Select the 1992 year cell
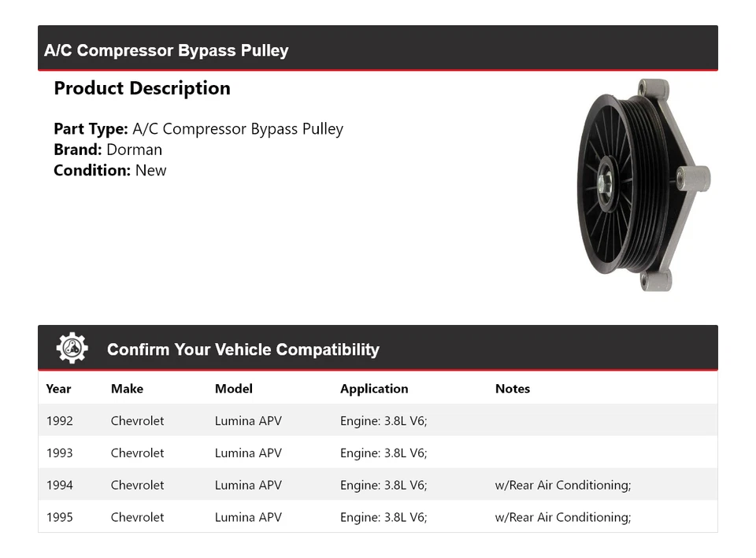Screen dimensions: 756x558 tap(59, 421)
